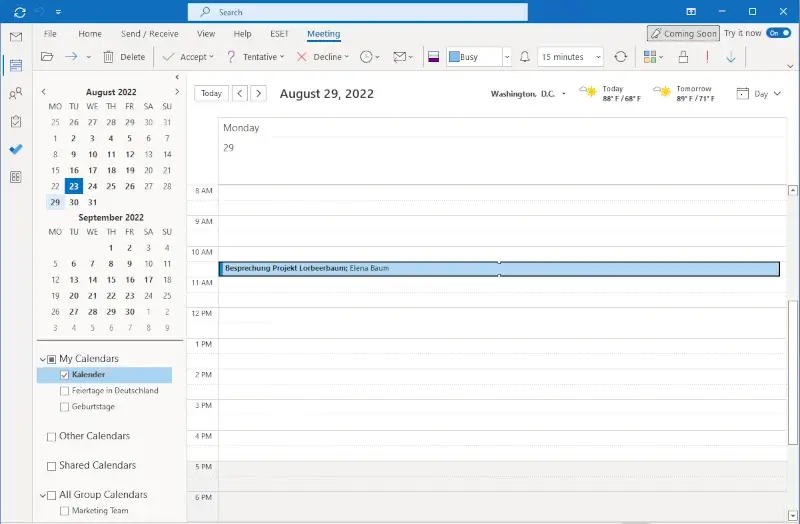Viewport: 800px width, 524px height.
Task: Click the ribbon display options icon in title bar
Action: pos(691,12)
